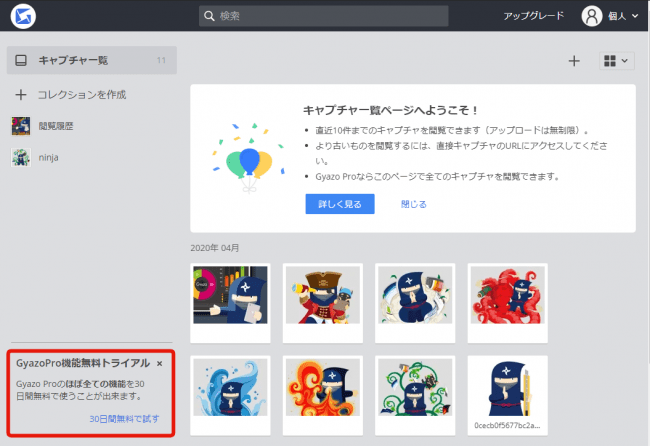The image size is (650, 446).
Task: Open the grid view layout dropdown
Action: [616, 61]
